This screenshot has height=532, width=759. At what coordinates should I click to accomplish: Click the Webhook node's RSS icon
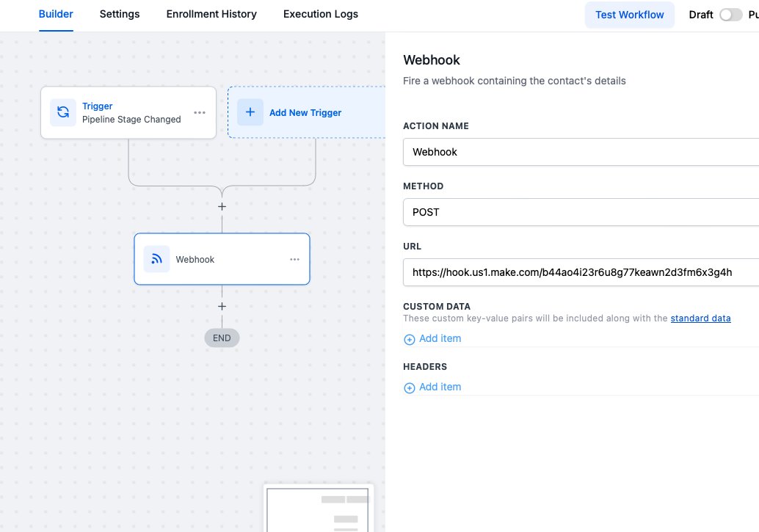(156, 259)
